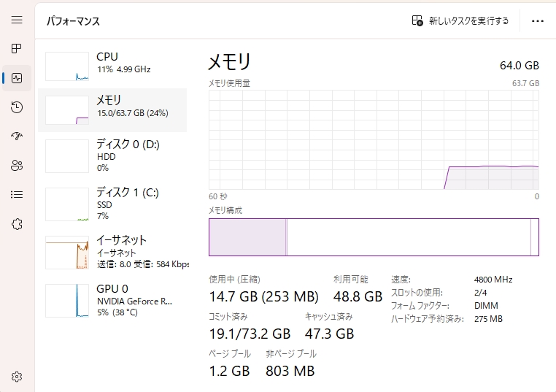Click 新しいタスクを実行する button
The width and height of the screenshot is (556, 392).
click(x=460, y=21)
